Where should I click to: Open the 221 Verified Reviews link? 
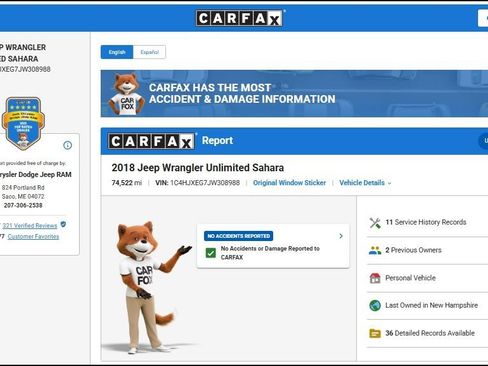pos(30,226)
